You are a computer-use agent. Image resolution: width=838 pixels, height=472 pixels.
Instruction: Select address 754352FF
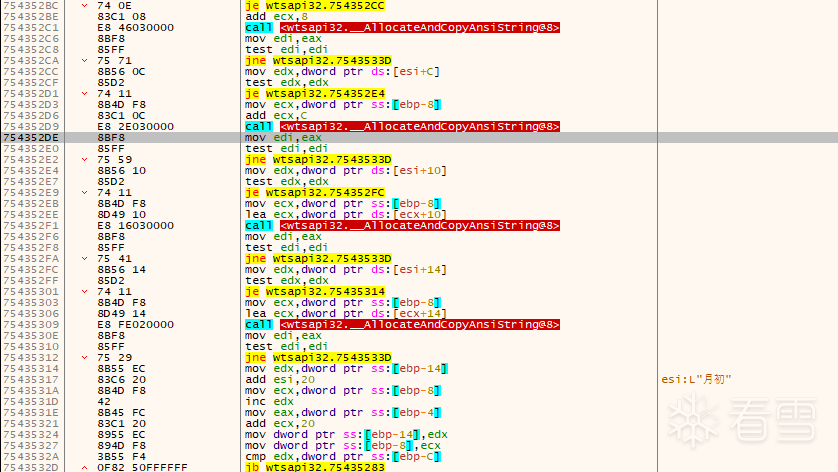[30, 281]
